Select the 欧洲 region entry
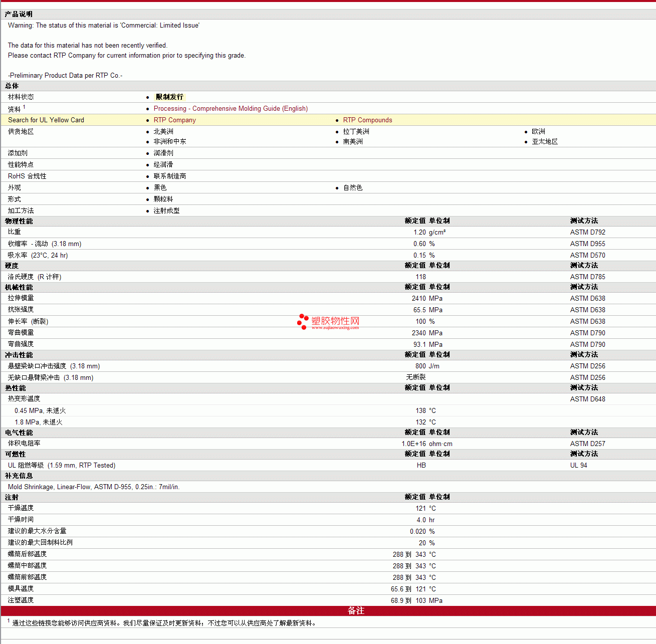 tap(538, 132)
